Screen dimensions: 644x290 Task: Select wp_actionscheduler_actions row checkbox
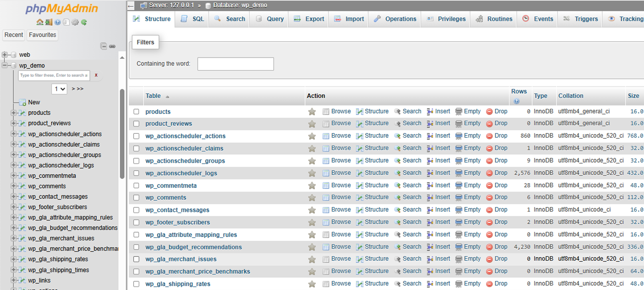136,136
